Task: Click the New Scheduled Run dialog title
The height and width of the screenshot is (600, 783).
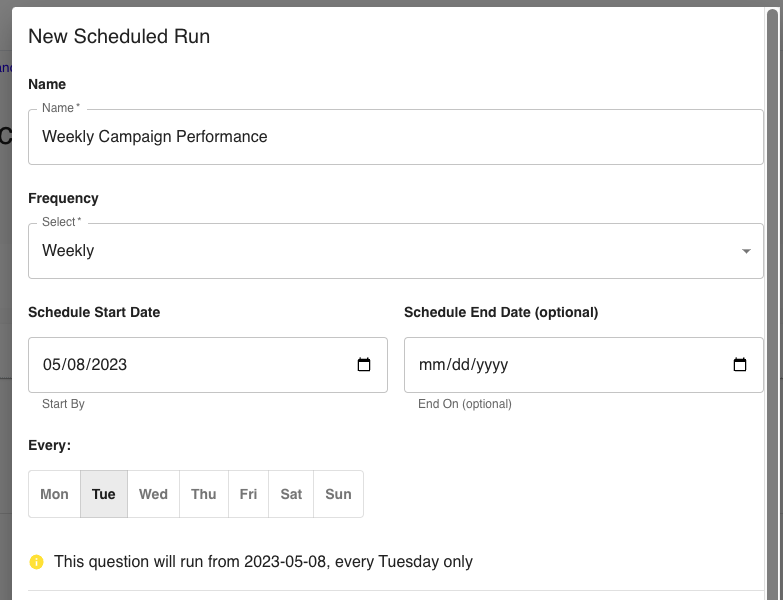Action: click(x=119, y=37)
